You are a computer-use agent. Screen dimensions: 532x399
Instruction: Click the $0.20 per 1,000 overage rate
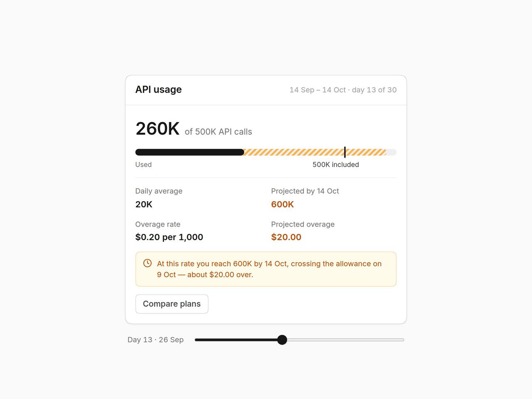point(169,237)
